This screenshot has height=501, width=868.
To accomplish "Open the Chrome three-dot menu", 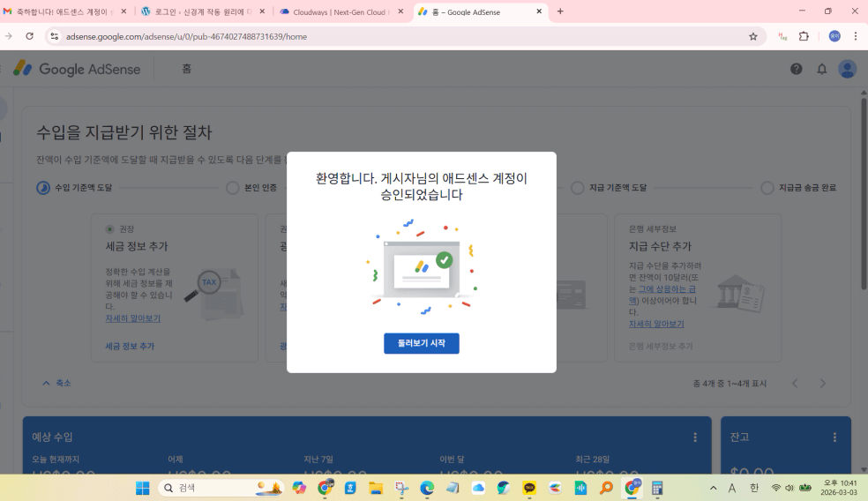I will pyautogui.click(x=856, y=36).
